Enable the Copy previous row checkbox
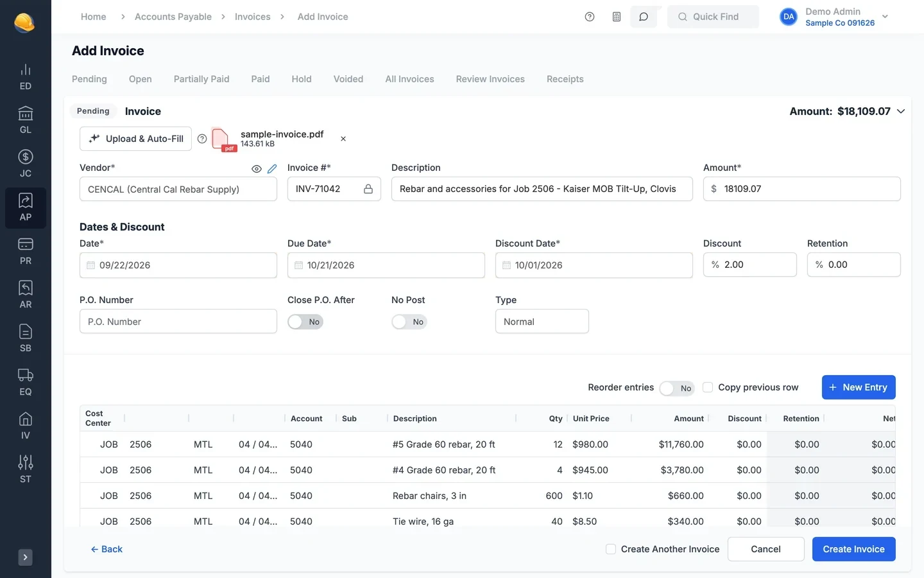 coord(708,387)
